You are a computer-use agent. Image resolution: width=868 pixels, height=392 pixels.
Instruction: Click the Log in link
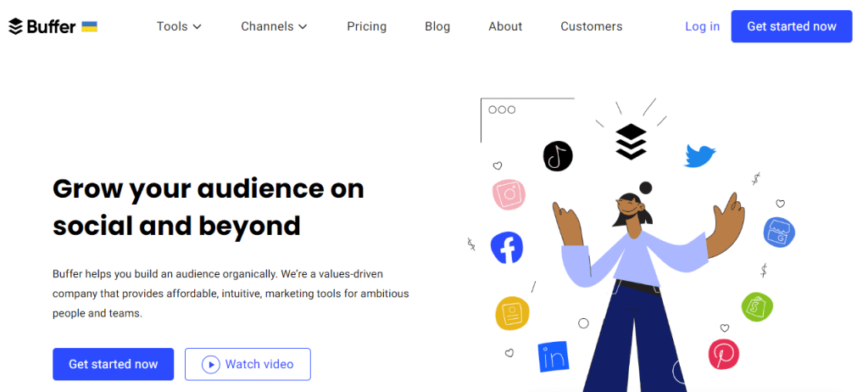[703, 26]
